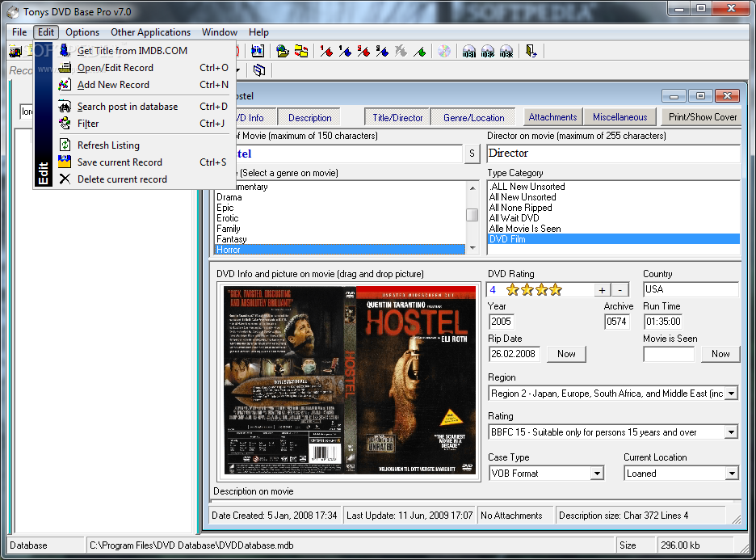Click the exit door toolbar icon
This screenshot has height=560, width=756.
531,51
